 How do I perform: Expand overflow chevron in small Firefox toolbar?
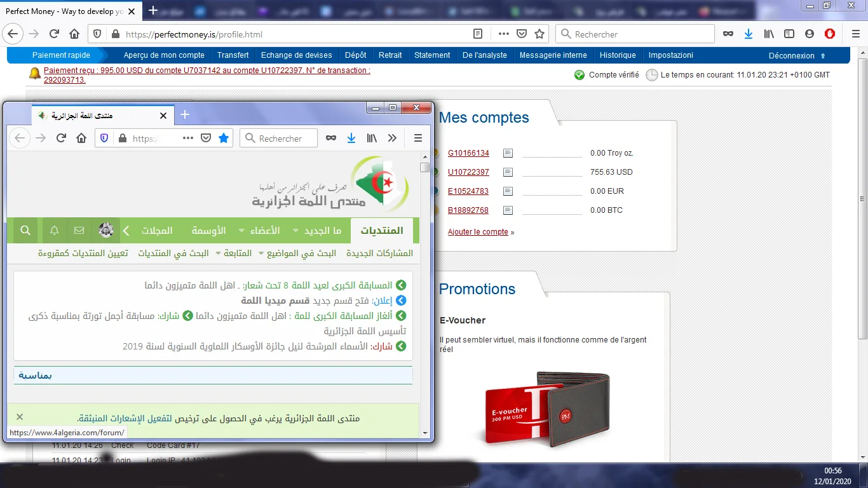coord(392,138)
